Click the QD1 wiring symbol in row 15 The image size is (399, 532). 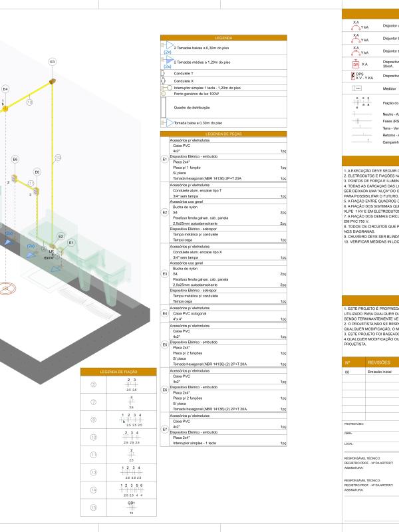131,507
